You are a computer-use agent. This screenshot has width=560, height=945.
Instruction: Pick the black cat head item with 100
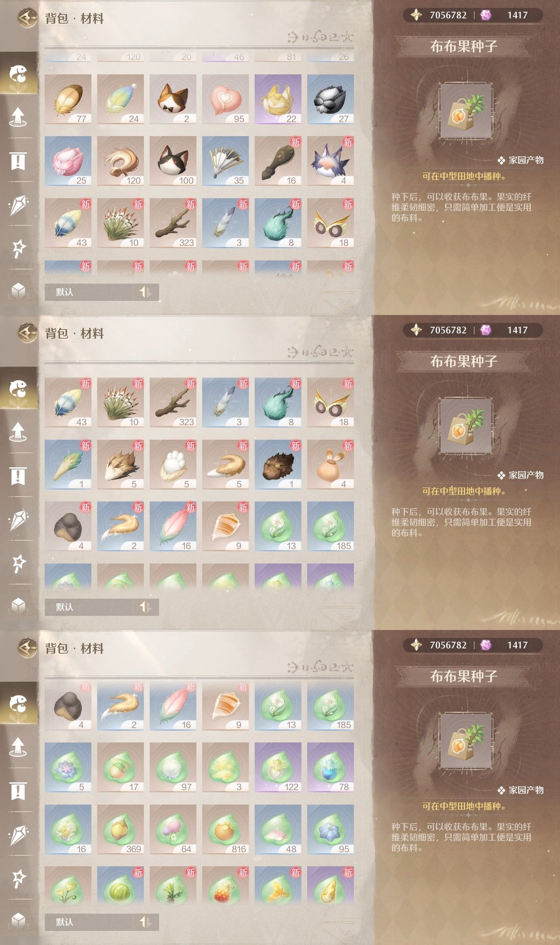point(173,161)
